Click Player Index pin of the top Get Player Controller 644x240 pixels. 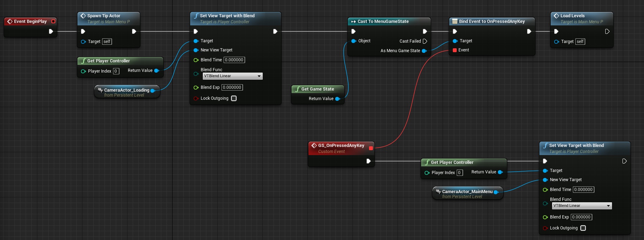83,71
